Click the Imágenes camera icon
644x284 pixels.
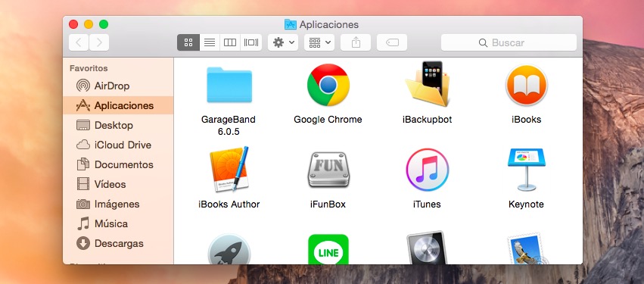(83, 204)
